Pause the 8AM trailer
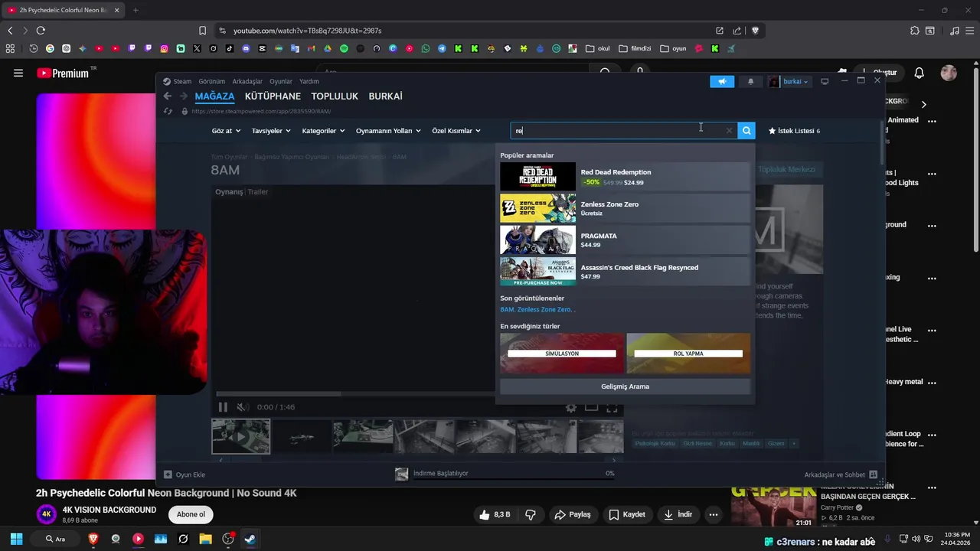This screenshot has height=551, width=980. tap(223, 407)
